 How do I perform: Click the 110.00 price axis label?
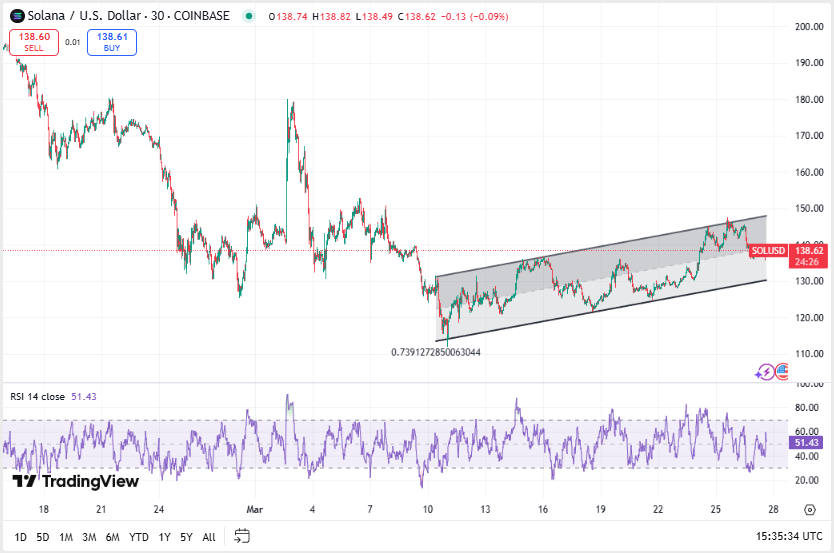tap(809, 354)
